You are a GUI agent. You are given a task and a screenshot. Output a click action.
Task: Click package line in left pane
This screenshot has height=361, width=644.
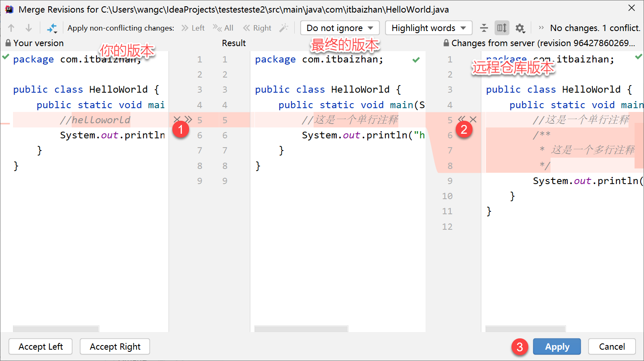77,59
